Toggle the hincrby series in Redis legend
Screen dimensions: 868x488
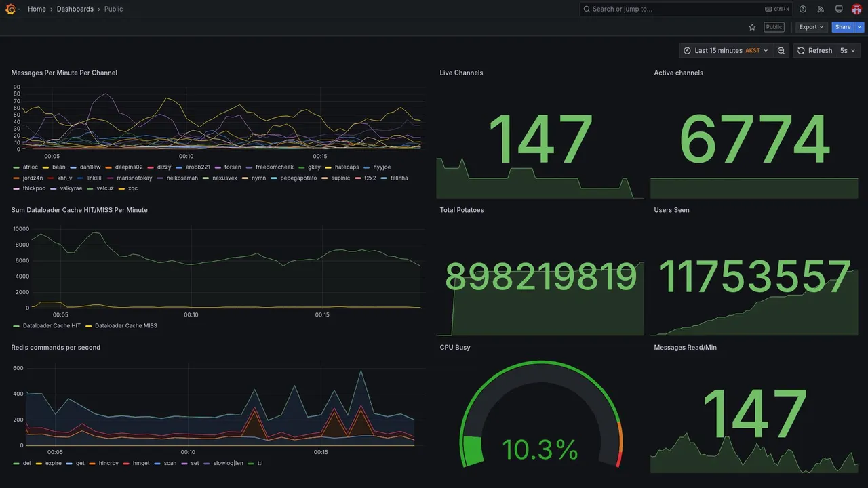coord(104,464)
